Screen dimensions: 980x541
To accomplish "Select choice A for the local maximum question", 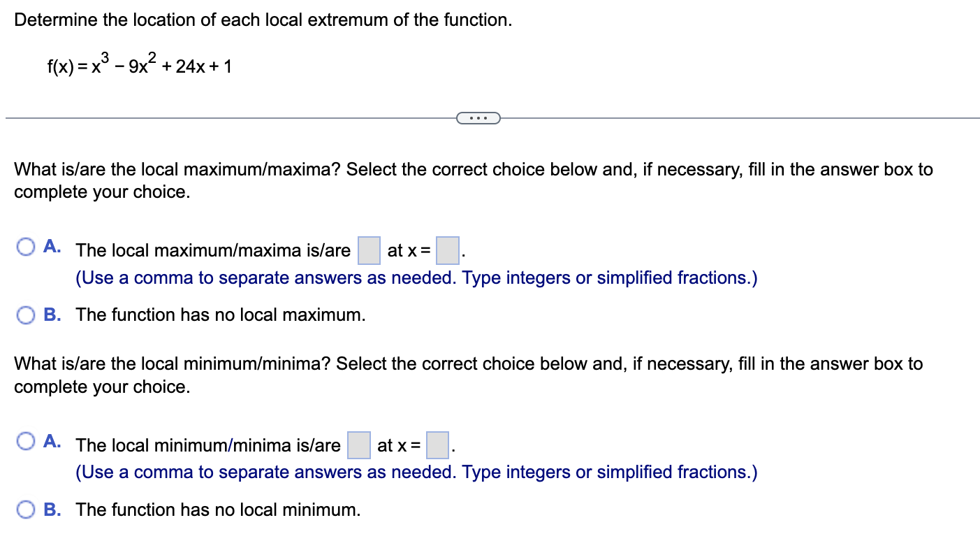I will pos(26,246).
